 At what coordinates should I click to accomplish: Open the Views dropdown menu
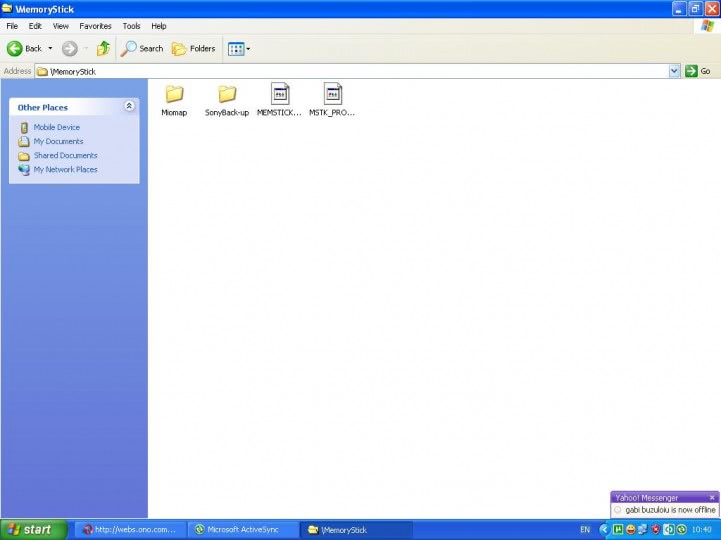[x=239, y=48]
